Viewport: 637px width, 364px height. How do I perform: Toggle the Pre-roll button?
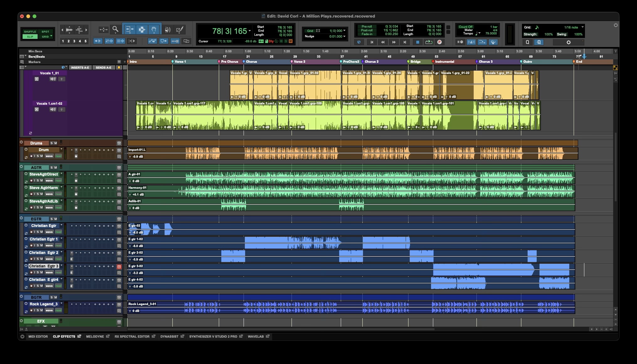(366, 27)
